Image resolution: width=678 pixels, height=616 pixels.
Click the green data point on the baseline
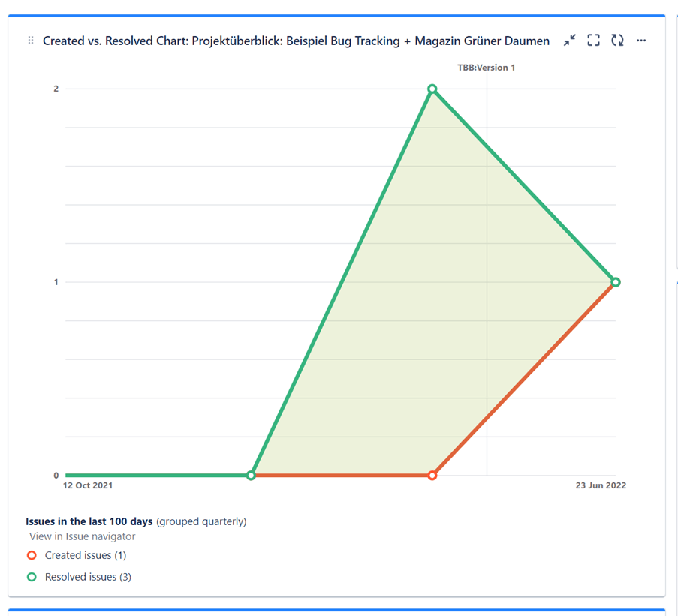(x=252, y=476)
